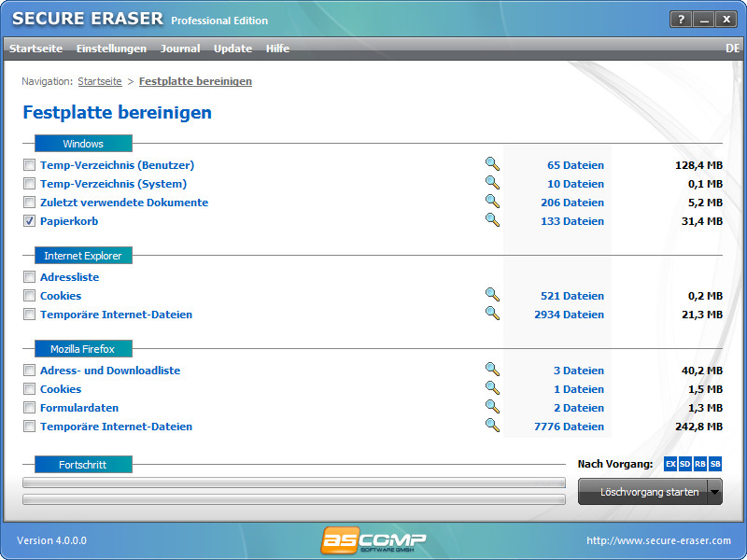Check the Formulardaten box
Viewport: 747px width, 560px height.
click(30, 408)
